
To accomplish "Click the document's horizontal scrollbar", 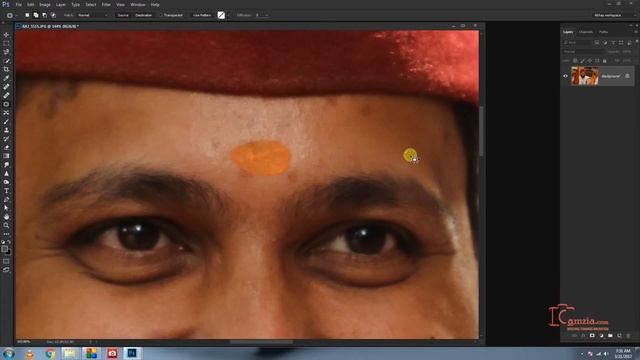I will (261, 342).
